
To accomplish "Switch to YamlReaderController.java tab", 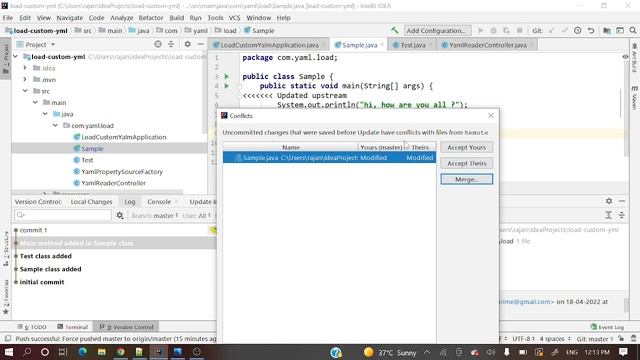I will [x=488, y=45].
